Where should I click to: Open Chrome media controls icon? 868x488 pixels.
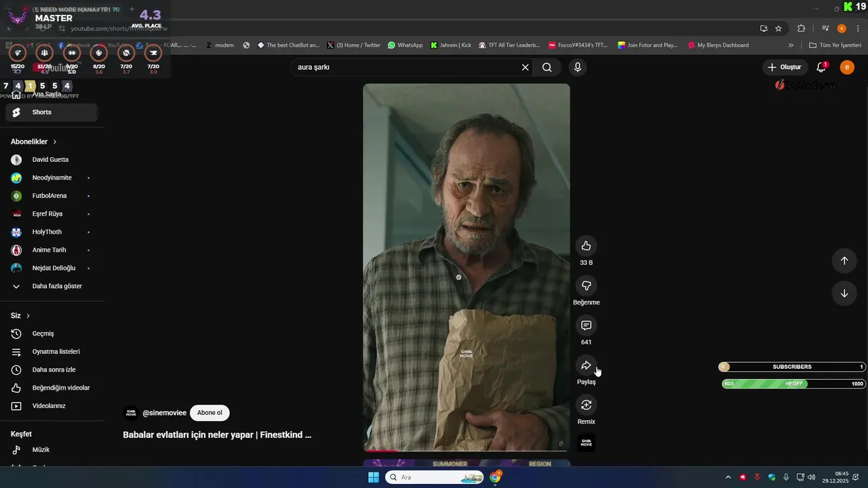(x=825, y=28)
